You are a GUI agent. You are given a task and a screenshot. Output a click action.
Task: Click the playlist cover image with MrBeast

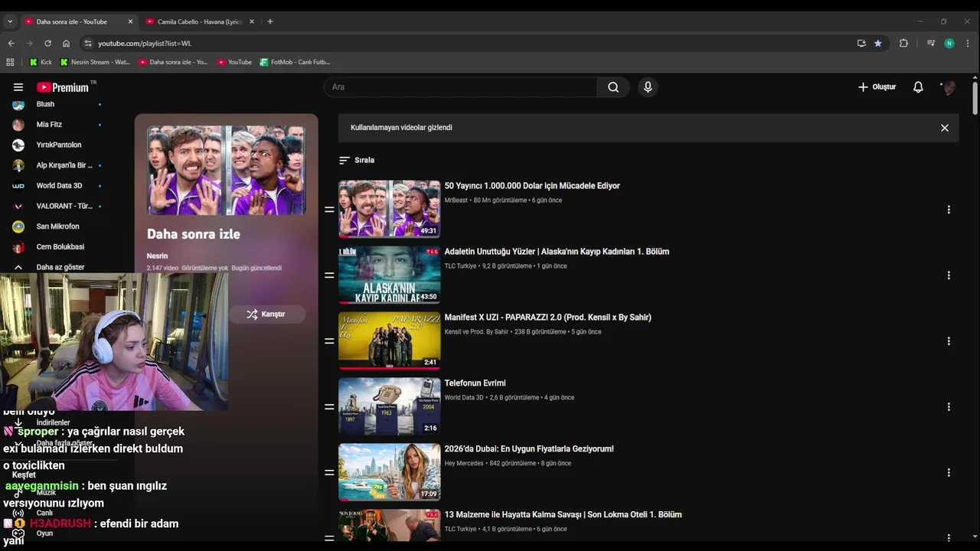[x=226, y=170]
